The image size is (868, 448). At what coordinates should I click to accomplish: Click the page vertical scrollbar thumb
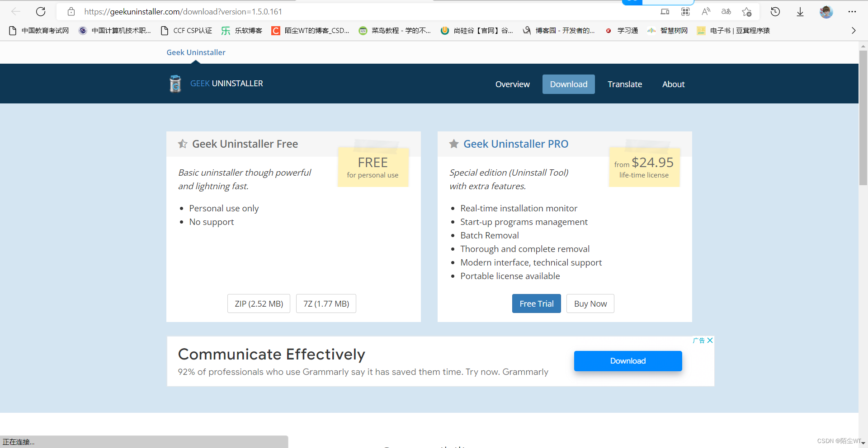(863, 117)
